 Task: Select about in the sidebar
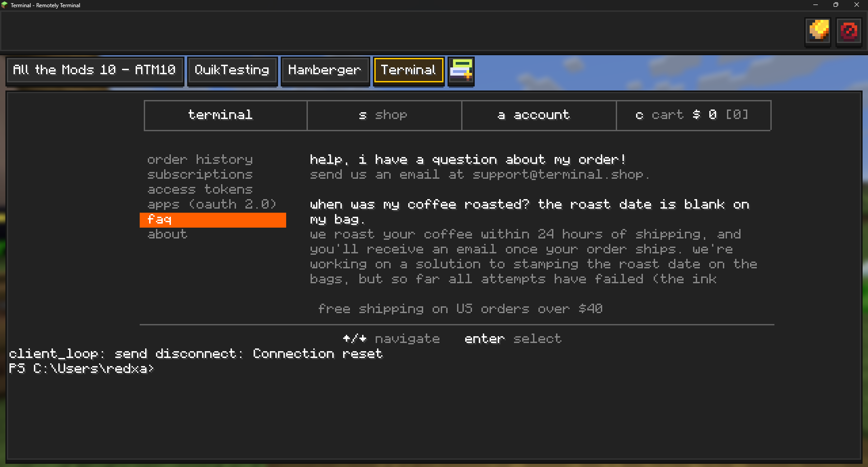point(167,234)
